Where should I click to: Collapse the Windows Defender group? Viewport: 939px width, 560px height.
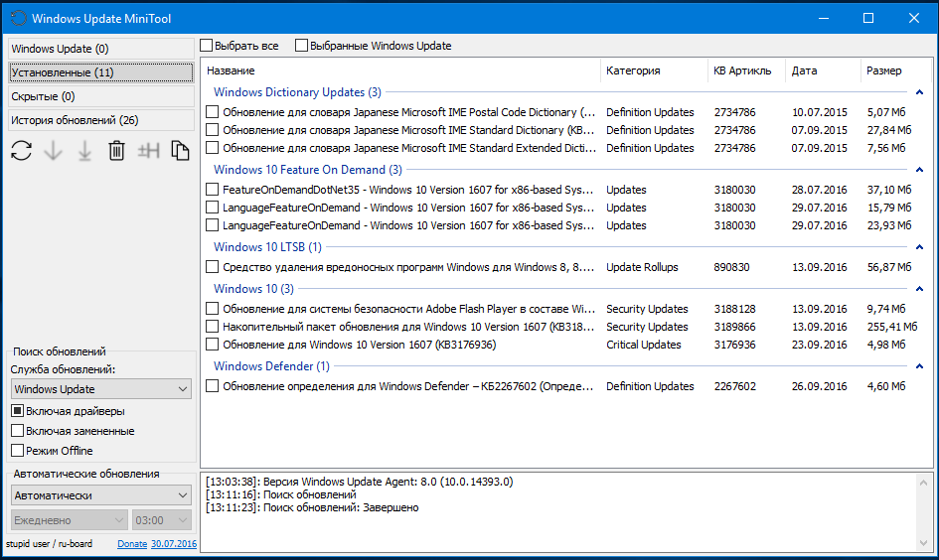click(919, 366)
